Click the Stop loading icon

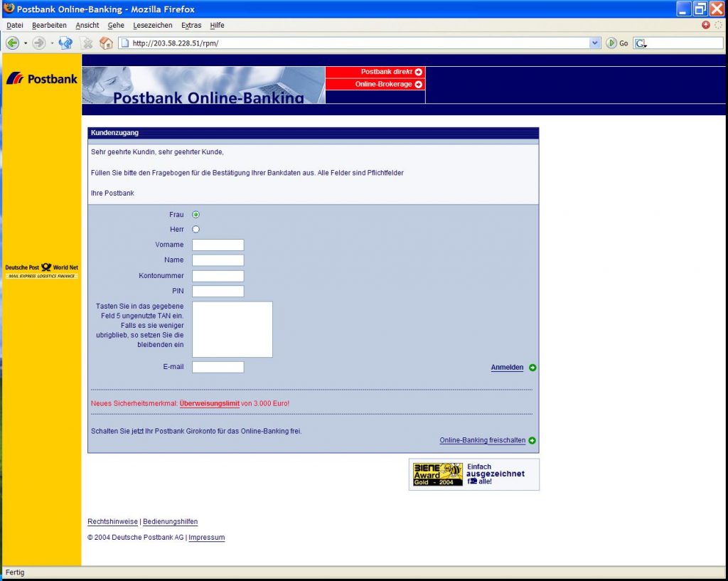(87, 43)
